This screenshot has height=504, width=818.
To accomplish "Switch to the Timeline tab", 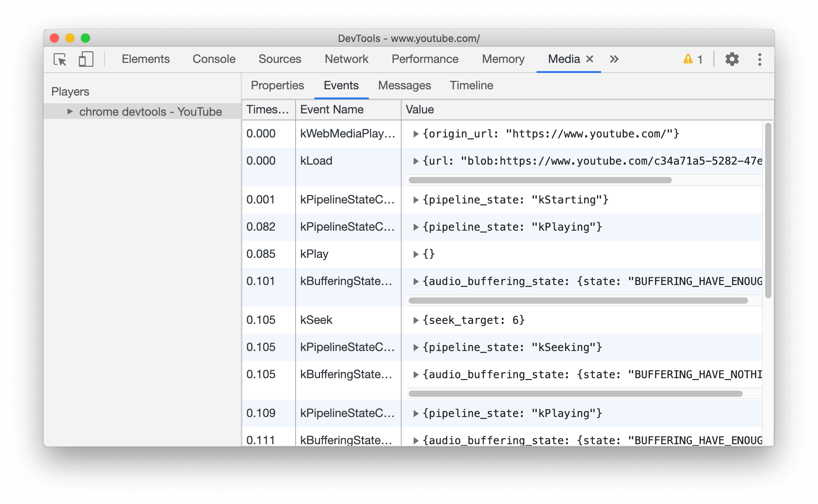I will 472,85.
